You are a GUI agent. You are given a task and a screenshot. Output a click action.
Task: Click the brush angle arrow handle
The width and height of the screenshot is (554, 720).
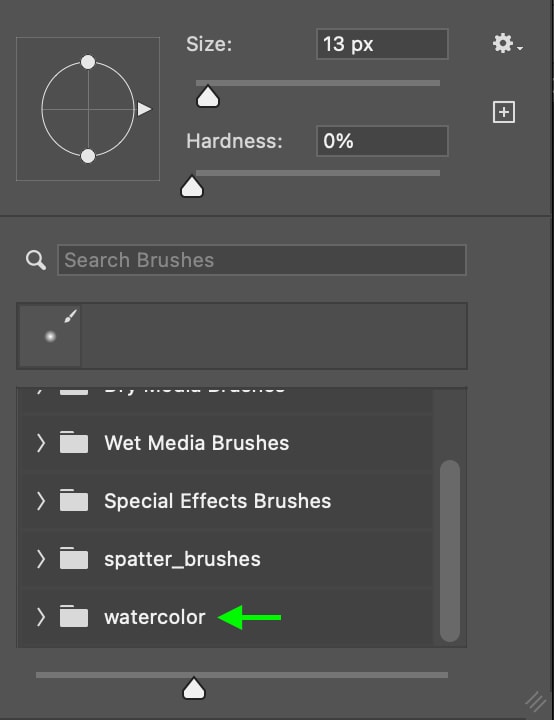pos(144,109)
